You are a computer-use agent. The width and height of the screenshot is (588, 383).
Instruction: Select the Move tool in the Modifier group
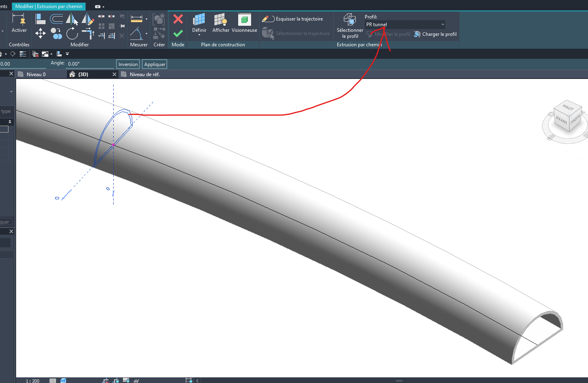40,33
